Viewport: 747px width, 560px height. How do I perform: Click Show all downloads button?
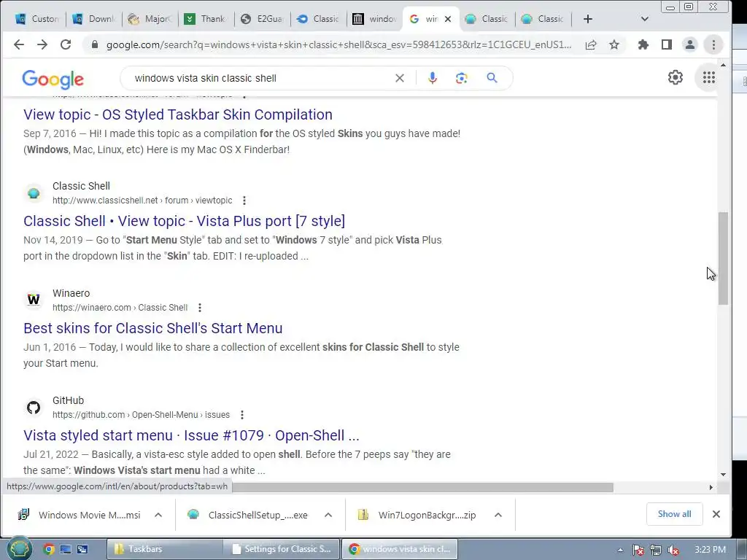(x=674, y=514)
